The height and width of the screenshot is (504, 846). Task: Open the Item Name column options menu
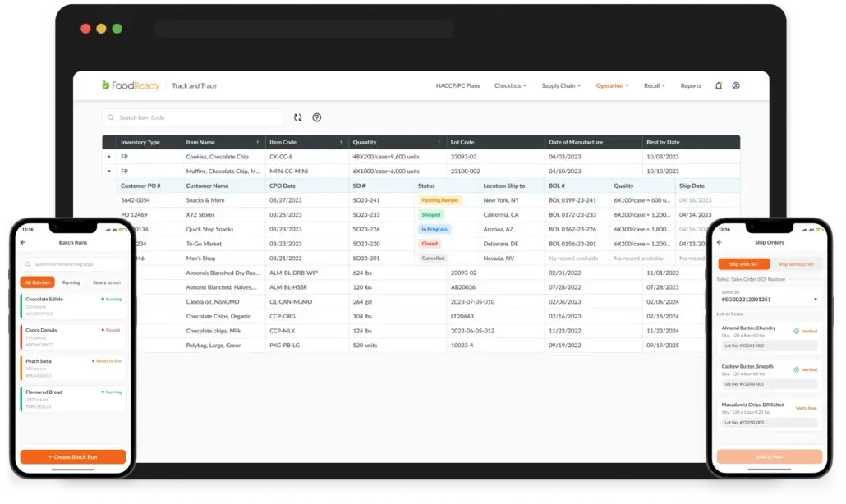(x=258, y=143)
